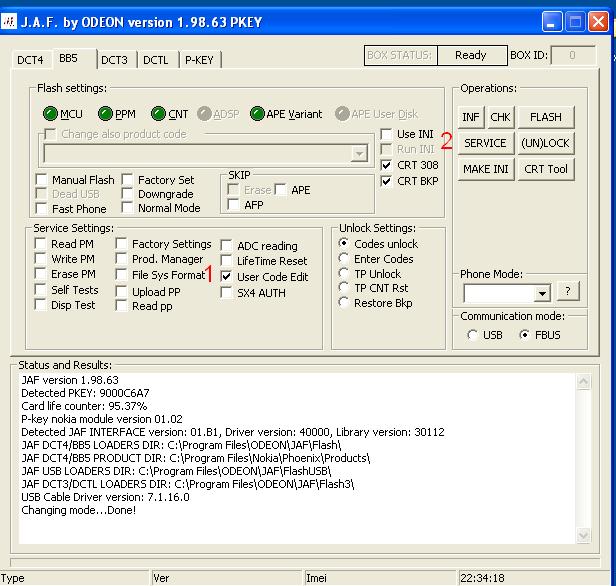The image size is (616, 586).
Task: Click the INF operation button
Action: [x=471, y=117]
